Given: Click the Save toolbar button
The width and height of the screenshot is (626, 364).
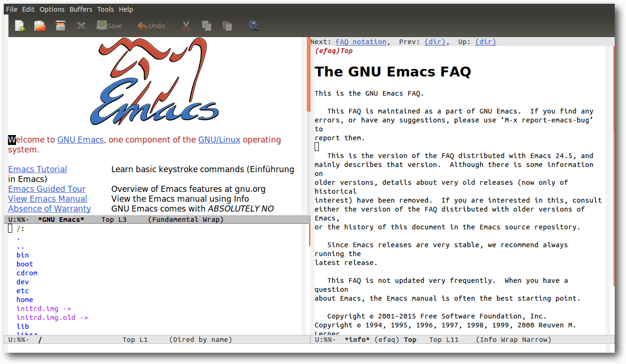Looking at the screenshot, I should click(x=109, y=26).
